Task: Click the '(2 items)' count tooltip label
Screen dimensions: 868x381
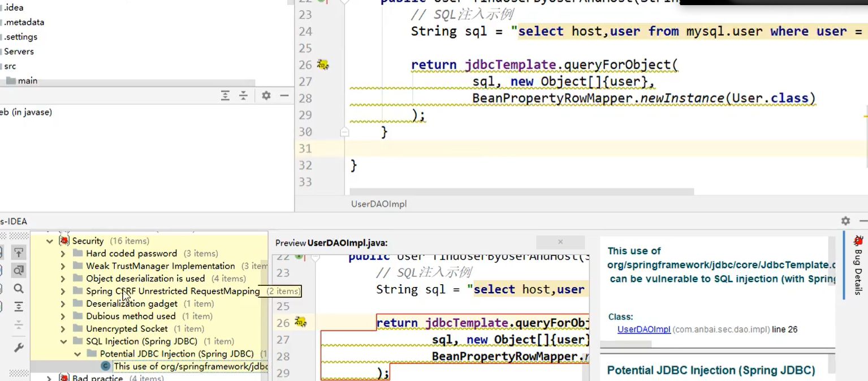Action: (x=283, y=291)
